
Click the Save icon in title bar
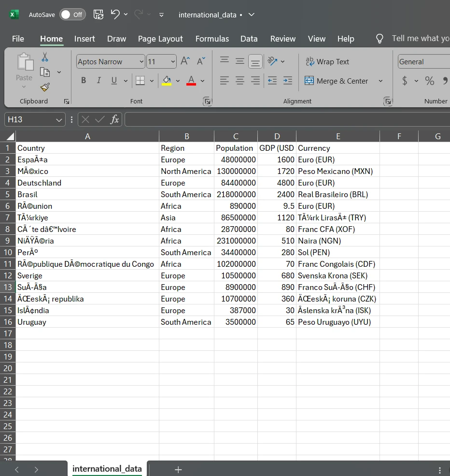[98, 14]
